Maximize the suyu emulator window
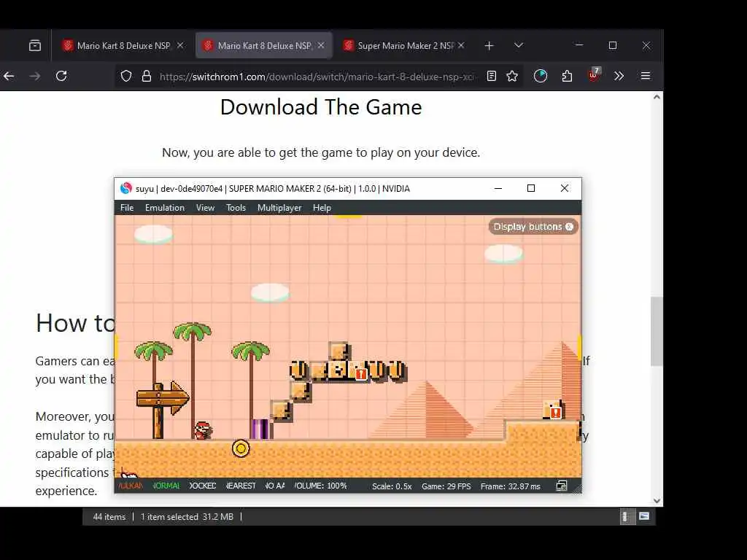 [531, 189]
